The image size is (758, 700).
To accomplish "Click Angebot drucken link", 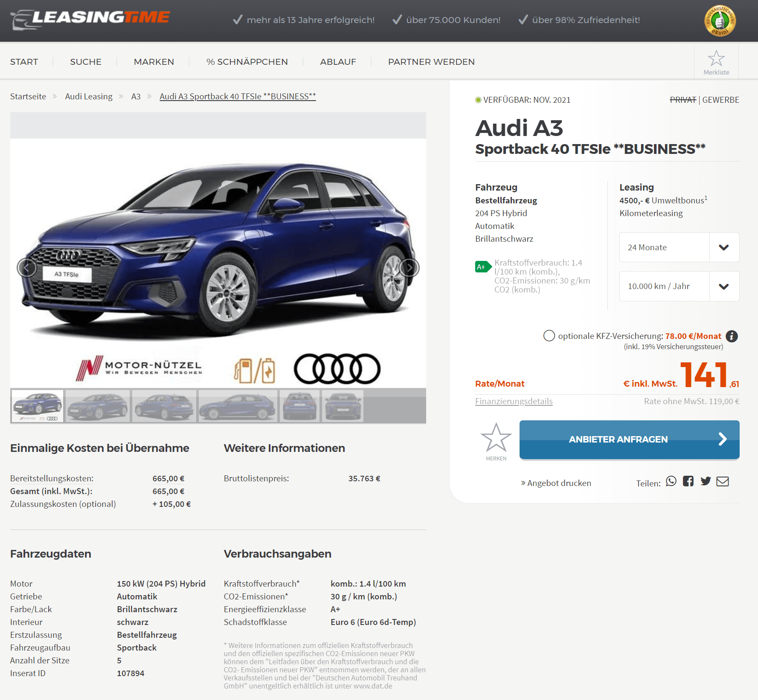I will (x=556, y=483).
